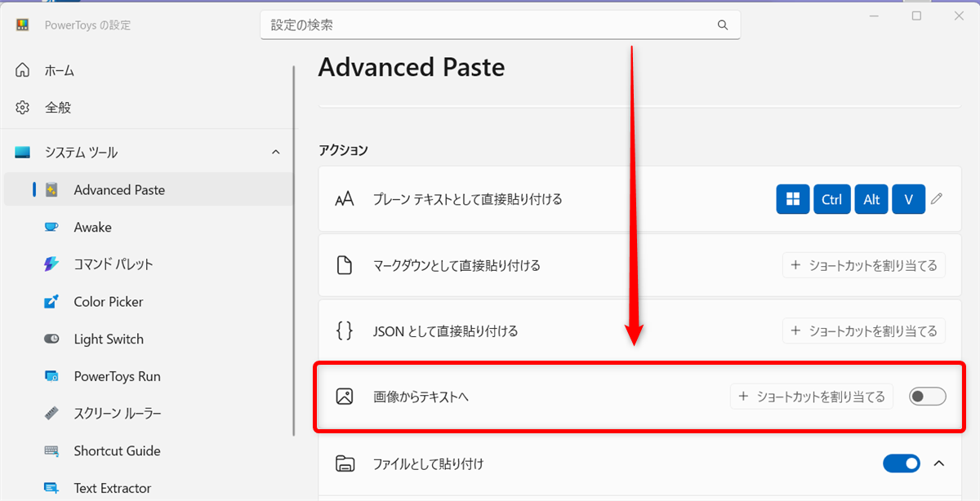The width and height of the screenshot is (980, 501).
Task: Collapse the システム ツール section
Action: [x=275, y=152]
